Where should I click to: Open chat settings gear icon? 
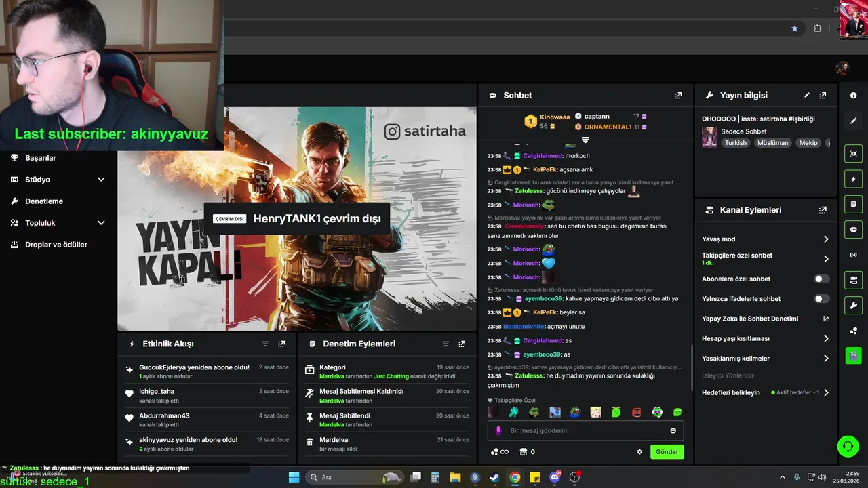pos(639,451)
